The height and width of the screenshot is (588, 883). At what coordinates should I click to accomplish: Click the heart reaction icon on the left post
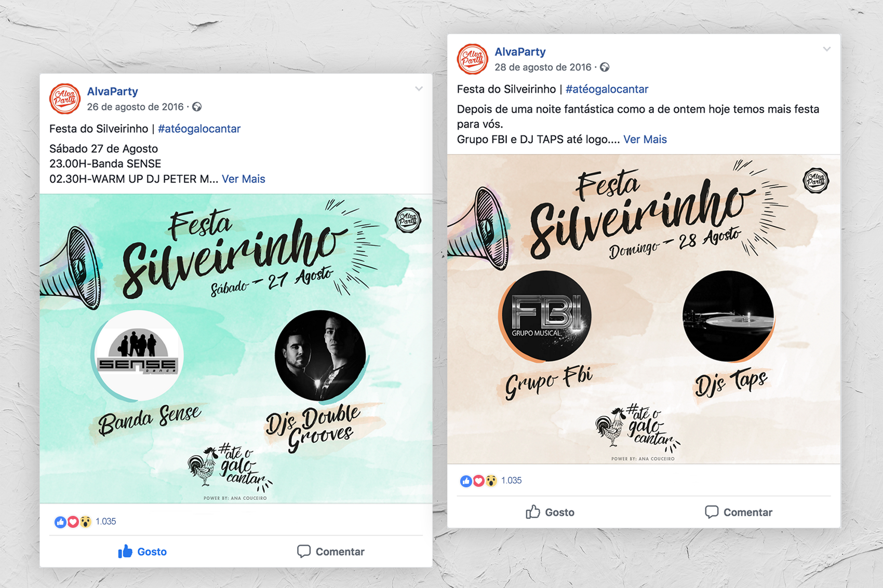pyautogui.click(x=73, y=522)
